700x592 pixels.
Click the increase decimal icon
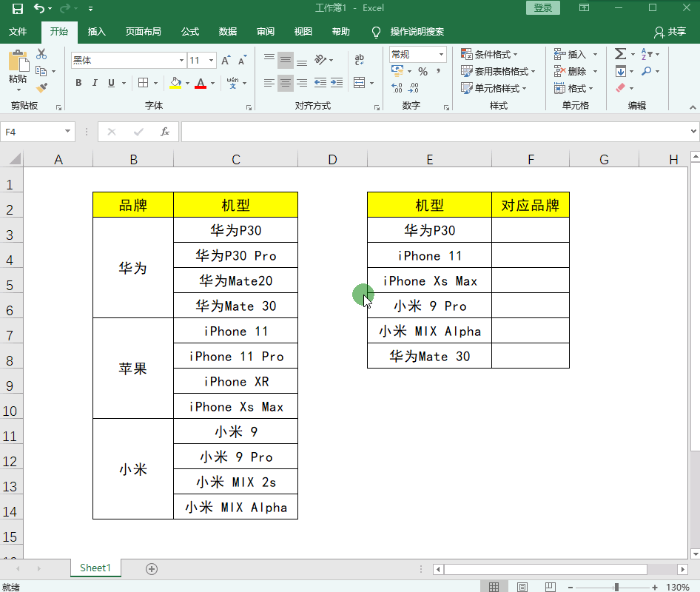pyautogui.click(x=397, y=87)
